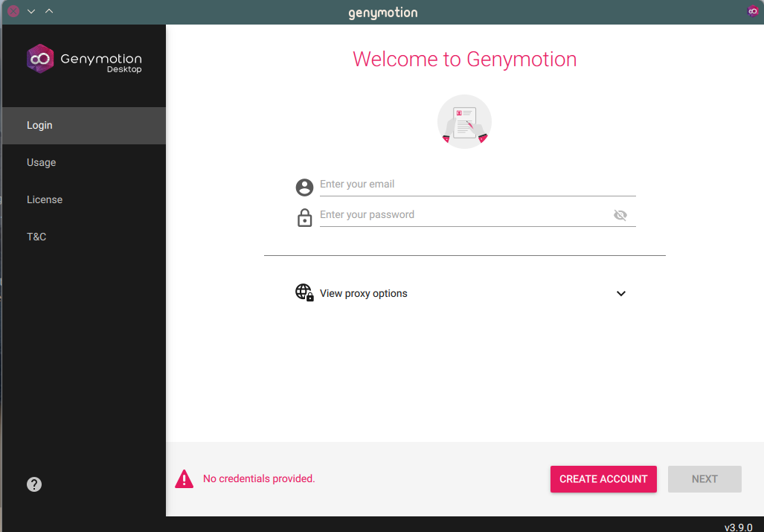This screenshot has width=764, height=532.
Task: Go to the T&C sidebar tab
Action: point(84,237)
